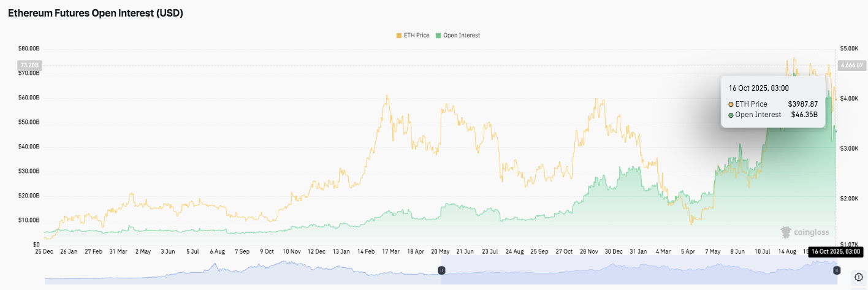Click the green Open Interest tooltip dot

(731, 115)
